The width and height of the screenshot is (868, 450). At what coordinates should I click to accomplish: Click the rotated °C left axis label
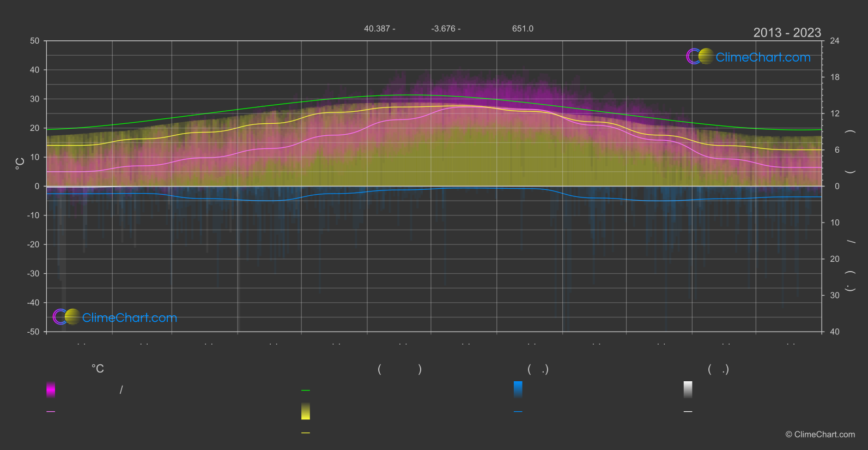(x=20, y=164)
